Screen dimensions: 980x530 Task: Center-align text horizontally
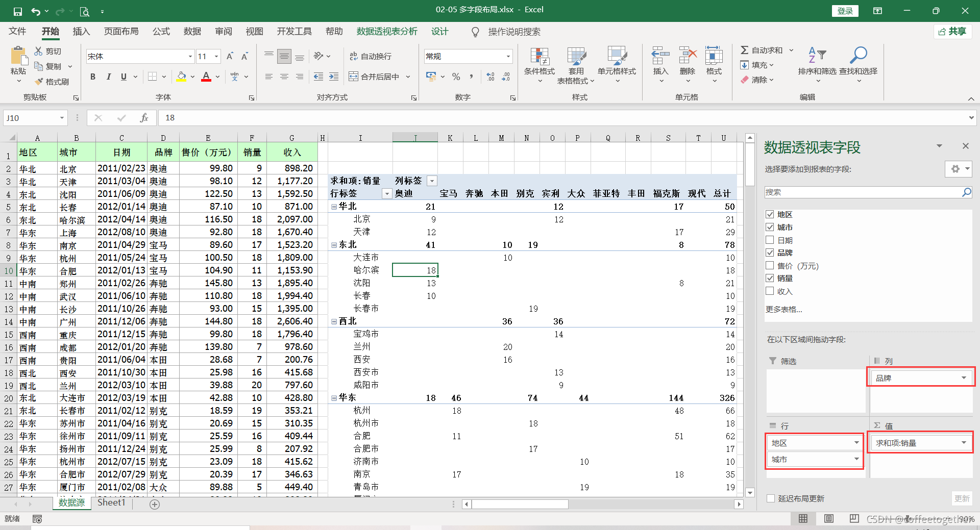pos(284,77)
